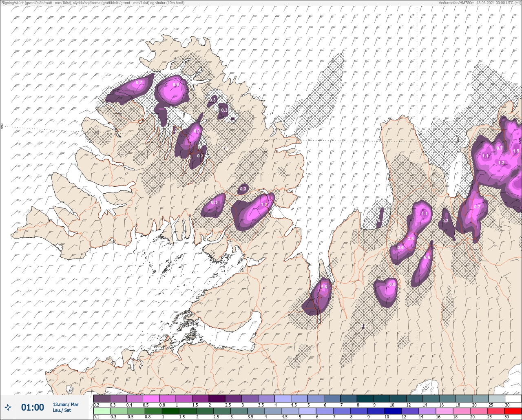Pick the dark teal top-row swatch starting at 9
Viewport: 522px width, 420px height.
click(x=381, y=398)
